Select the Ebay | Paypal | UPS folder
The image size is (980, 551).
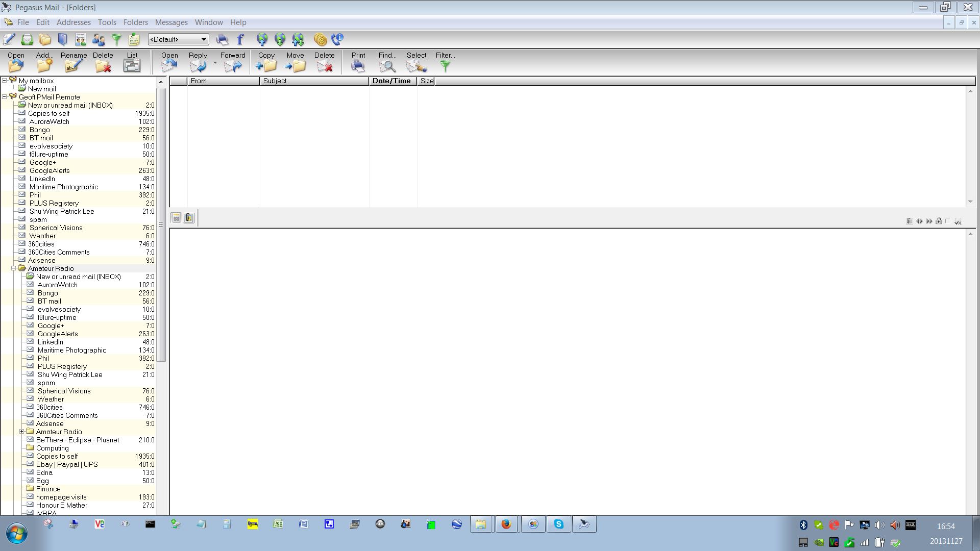click(x=67, y=464)
